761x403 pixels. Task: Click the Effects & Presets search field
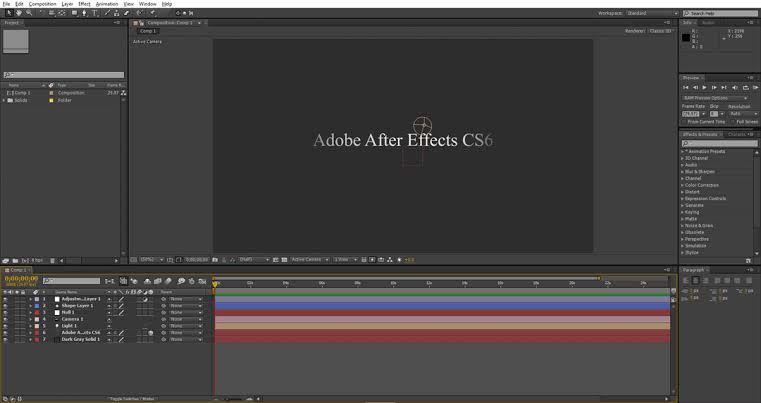[x=719, y=143]
